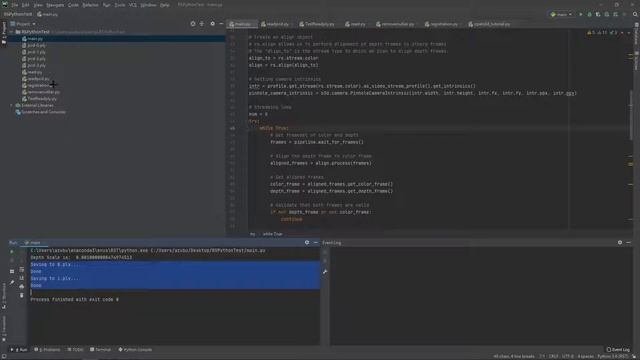This screenshot has height=360, width=640.
Task: Open the Event Log panel gear settings
Action: click(x=620, y=242)
